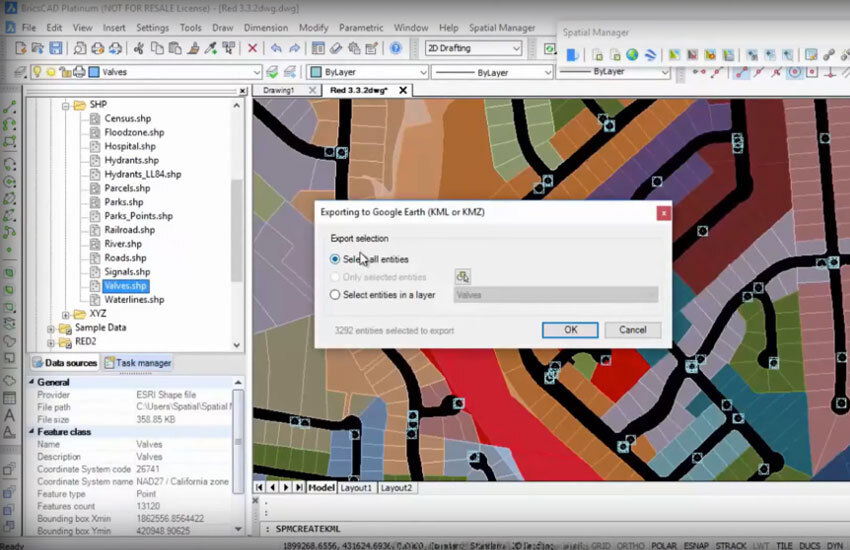Open the 2D Drafting workspace dropdown
The image size is (850, 550).
click(516, 48)
